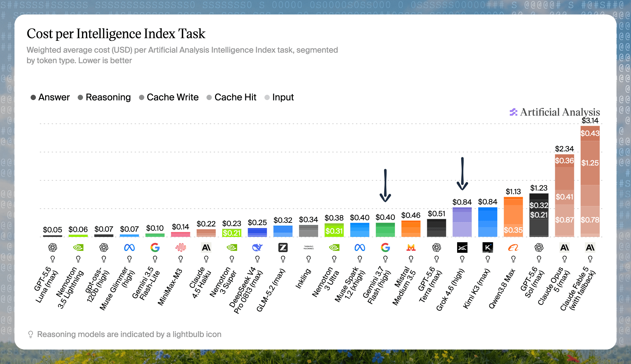Click the $1.13 total above Qwen3.8 Max

coord(513,192)
